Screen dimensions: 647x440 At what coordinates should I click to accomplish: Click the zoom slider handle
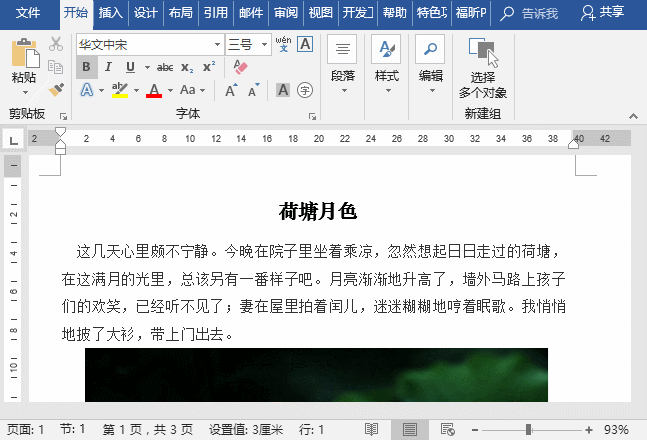point(528,430)
